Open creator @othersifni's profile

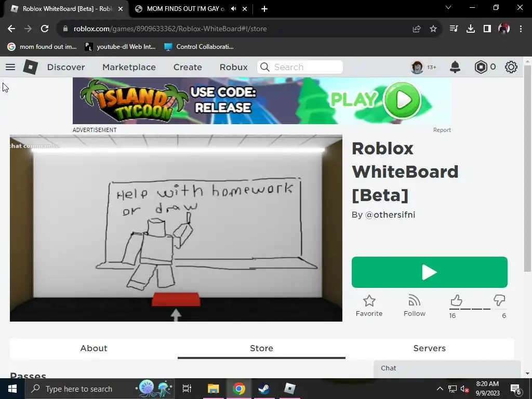(x=390, y=215)
